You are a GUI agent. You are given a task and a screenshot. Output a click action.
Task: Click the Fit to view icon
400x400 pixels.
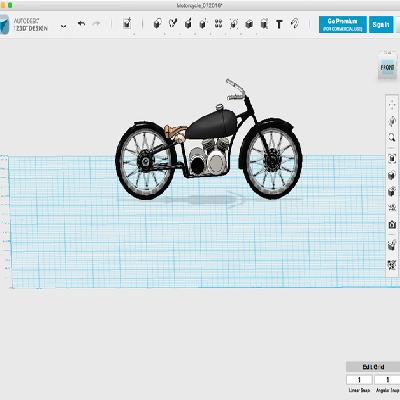[x=392, y=159]
